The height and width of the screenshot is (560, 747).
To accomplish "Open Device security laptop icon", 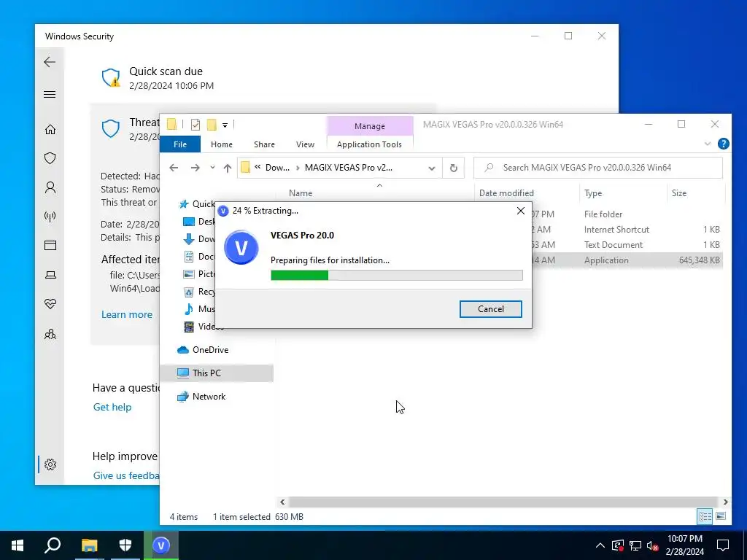I will (x=50, y=275).
